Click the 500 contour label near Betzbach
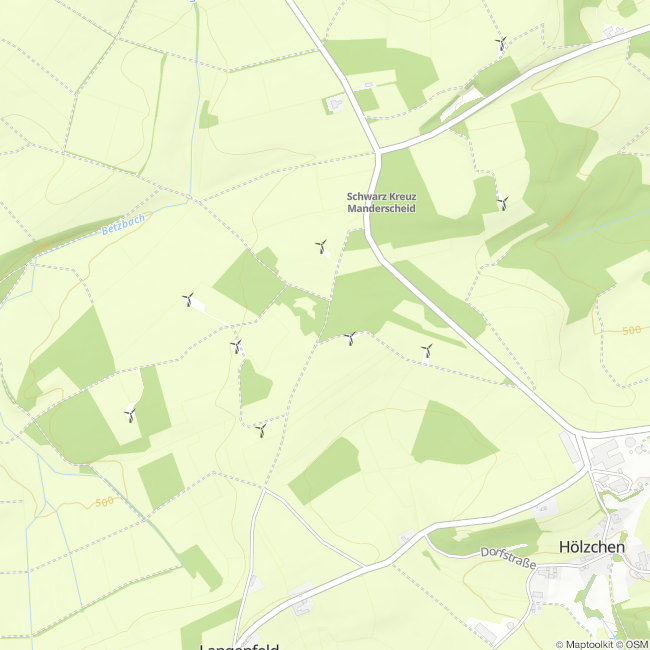 42,247
